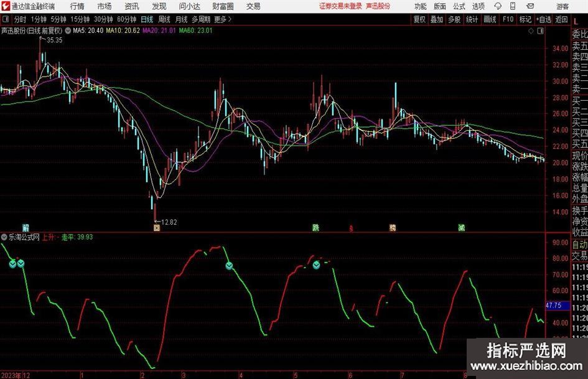The width and height of the screenshot is (588, 379).
Task: Enable 多股 multi-stock view
Action: [x=454, y=19]
